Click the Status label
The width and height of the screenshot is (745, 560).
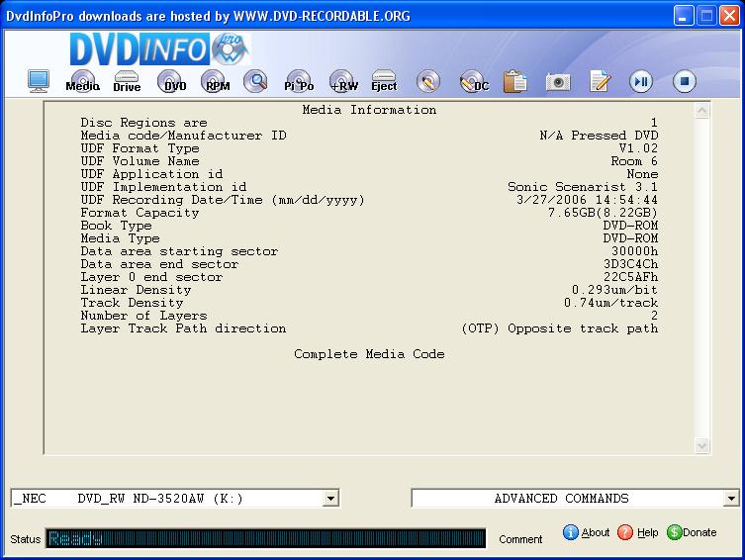click(25, 539)
